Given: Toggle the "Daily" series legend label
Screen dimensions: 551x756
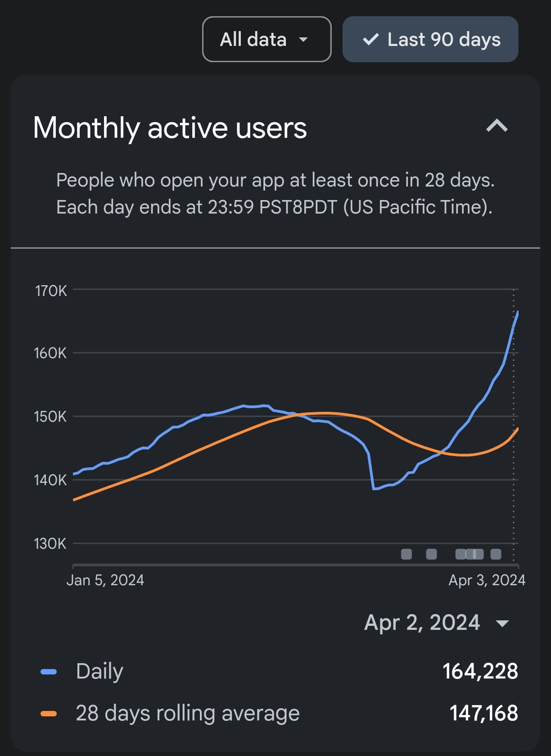Looking at the screenshot, I should pos(99,671).
